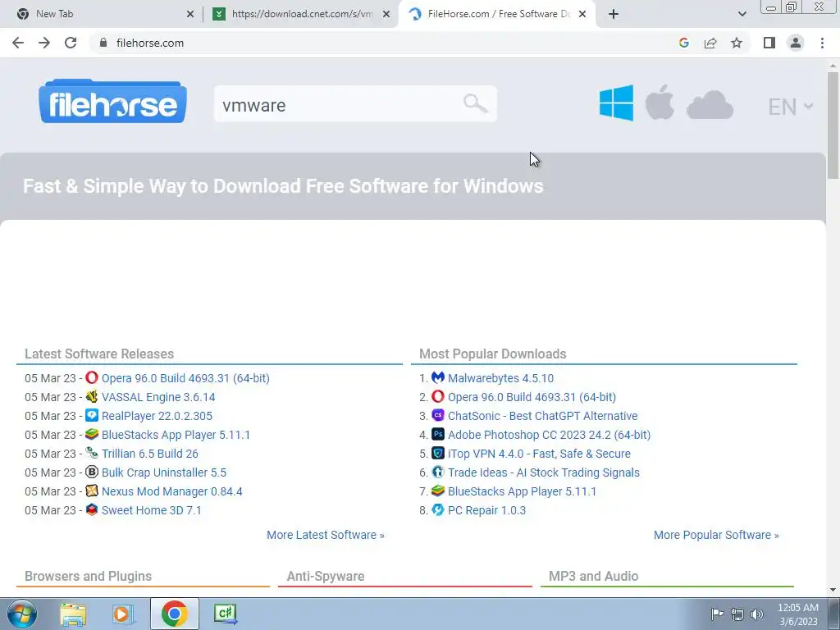Click the Sweet Home 3D icon
Screen dimensions: 840x630
92,509
